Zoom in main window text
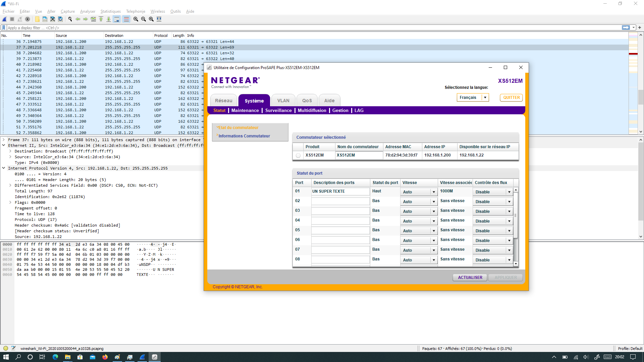 (136, 19)
